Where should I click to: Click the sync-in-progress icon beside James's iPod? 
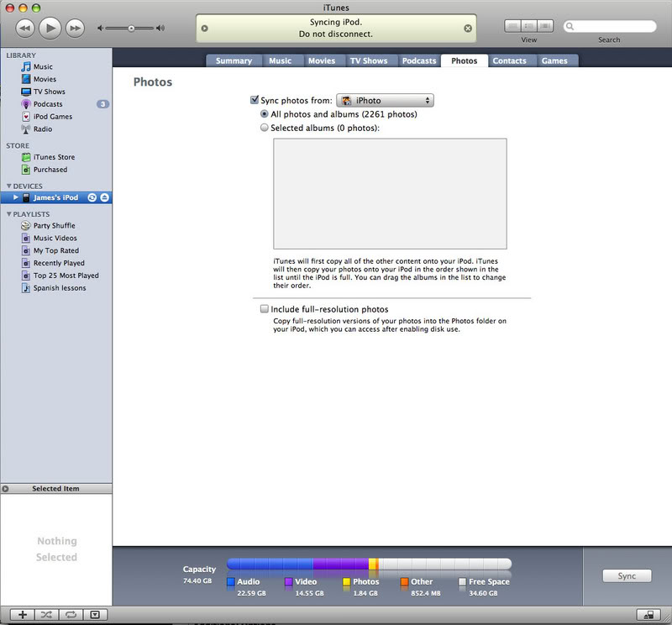92,197
